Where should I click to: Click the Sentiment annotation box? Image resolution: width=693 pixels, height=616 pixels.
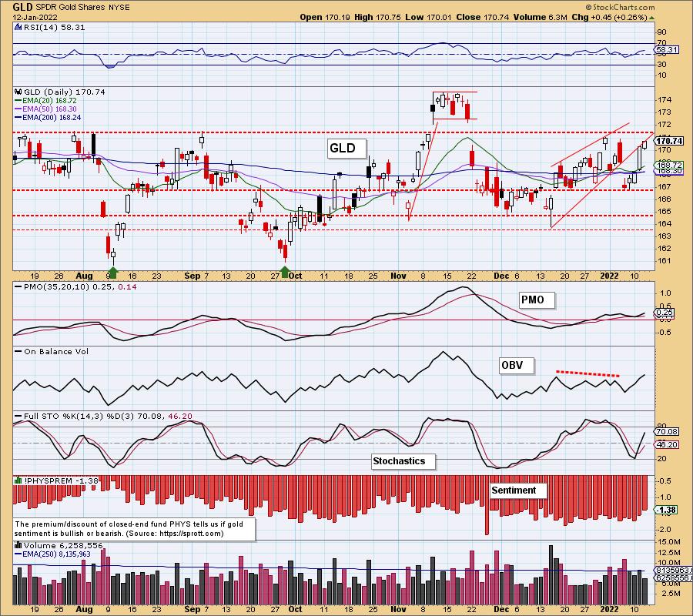click(x=518, y=490)
